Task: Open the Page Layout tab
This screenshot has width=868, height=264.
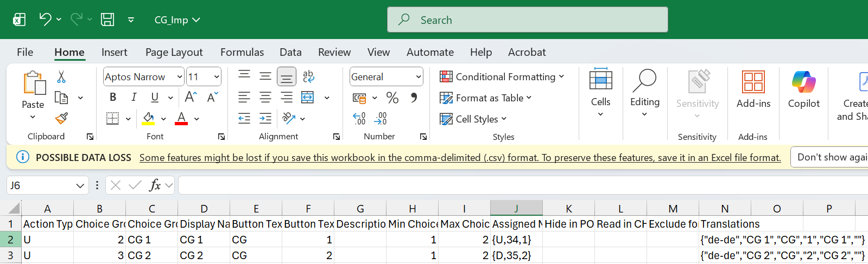Action: click(x=174, y=53)
